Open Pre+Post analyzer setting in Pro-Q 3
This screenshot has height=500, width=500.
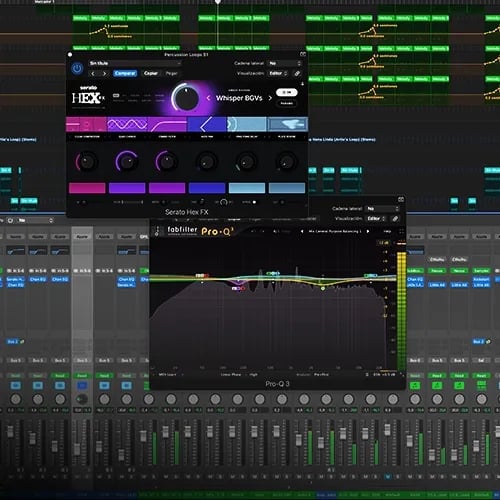click(321, 375)
